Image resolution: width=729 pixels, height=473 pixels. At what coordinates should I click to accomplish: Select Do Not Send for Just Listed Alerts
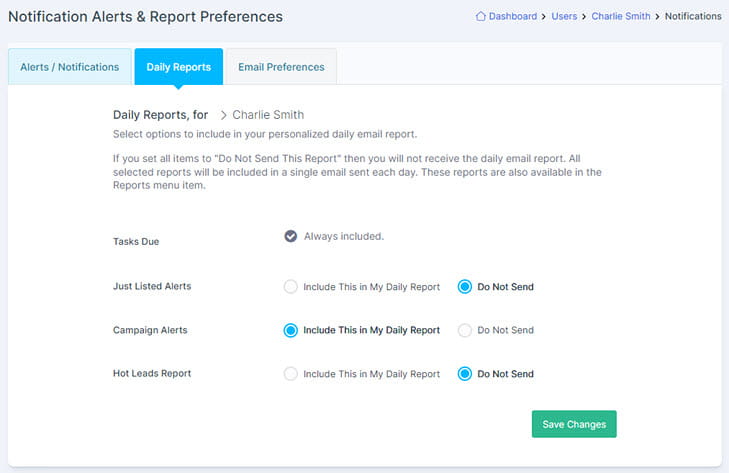pyautogui.click(x=464, y=286)
